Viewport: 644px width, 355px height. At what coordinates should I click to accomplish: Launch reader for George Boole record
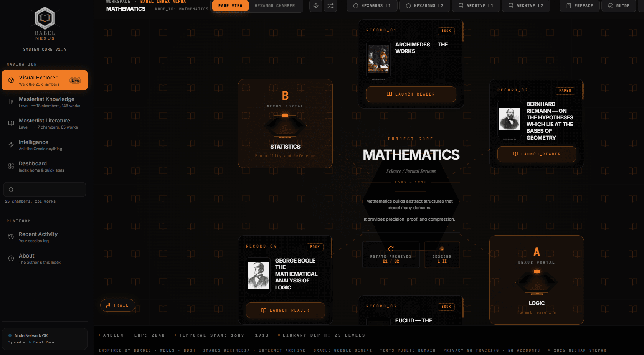(x=285, y=310)
